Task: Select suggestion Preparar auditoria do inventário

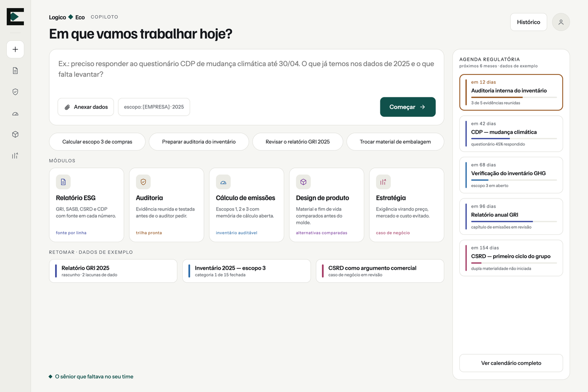Action: click(x=199, y=142)
